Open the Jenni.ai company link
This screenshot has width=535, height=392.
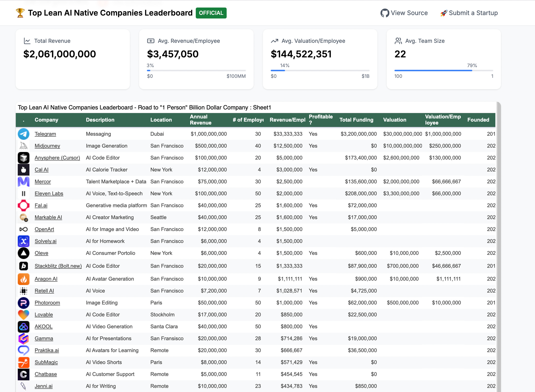click(44, 386)
